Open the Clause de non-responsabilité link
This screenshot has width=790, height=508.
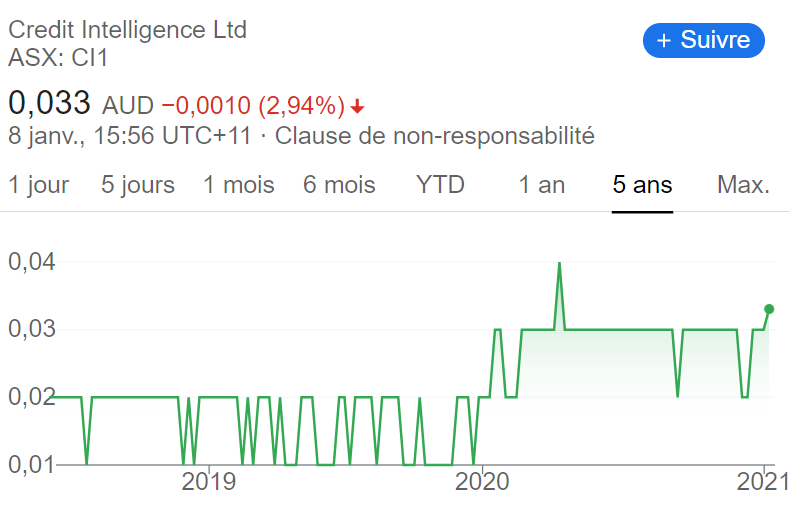click(434, 136)
